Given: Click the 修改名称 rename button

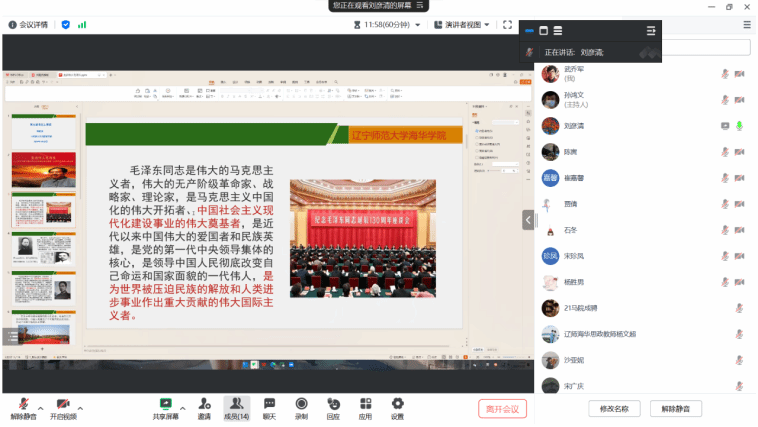Looking at the screenshot, I should (614, 408).
